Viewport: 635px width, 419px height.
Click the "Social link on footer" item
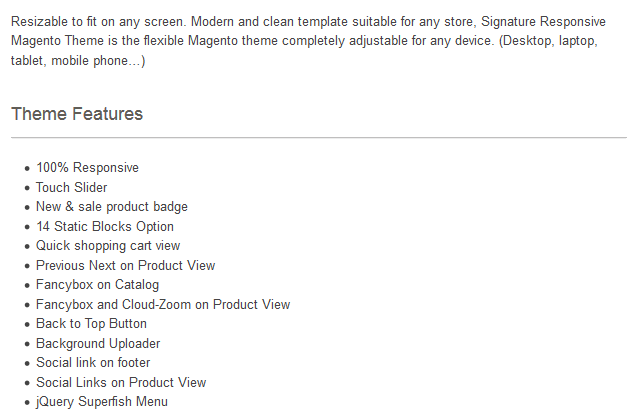click(93, 363)
